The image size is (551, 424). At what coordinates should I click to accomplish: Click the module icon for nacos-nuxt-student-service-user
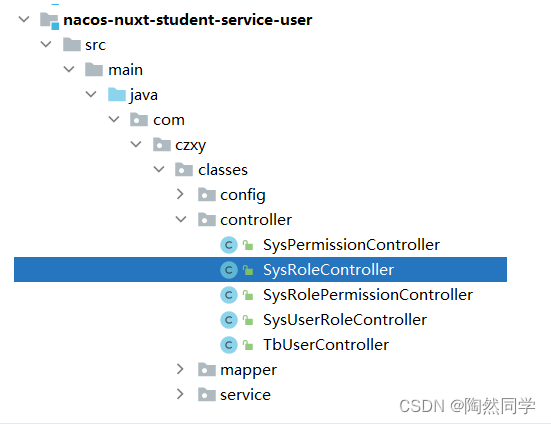49,20
